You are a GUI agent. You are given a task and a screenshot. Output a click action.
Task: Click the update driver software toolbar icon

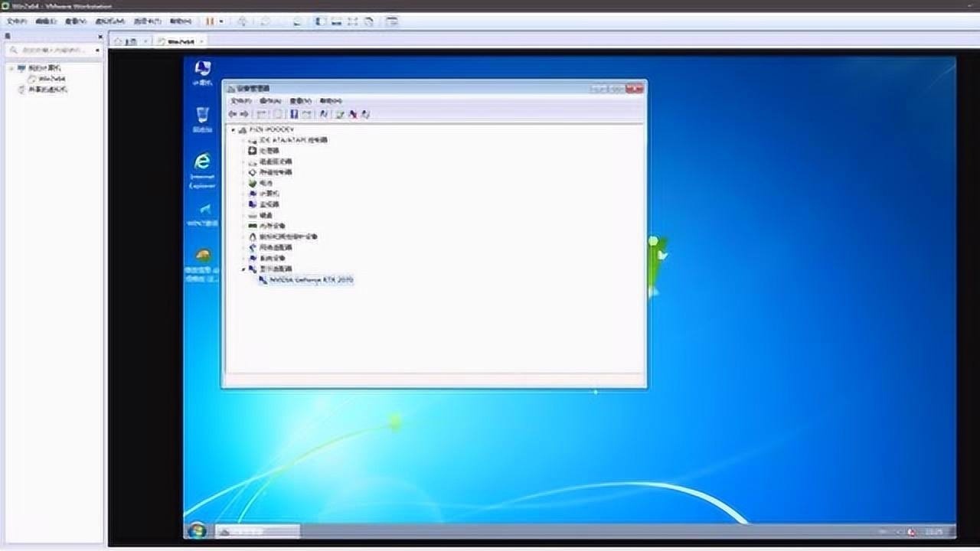pyautogui.click(x=340, y=115)
